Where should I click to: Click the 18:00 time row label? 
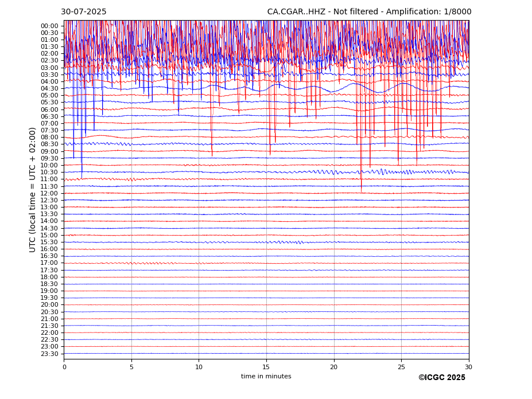pos(49,277)
